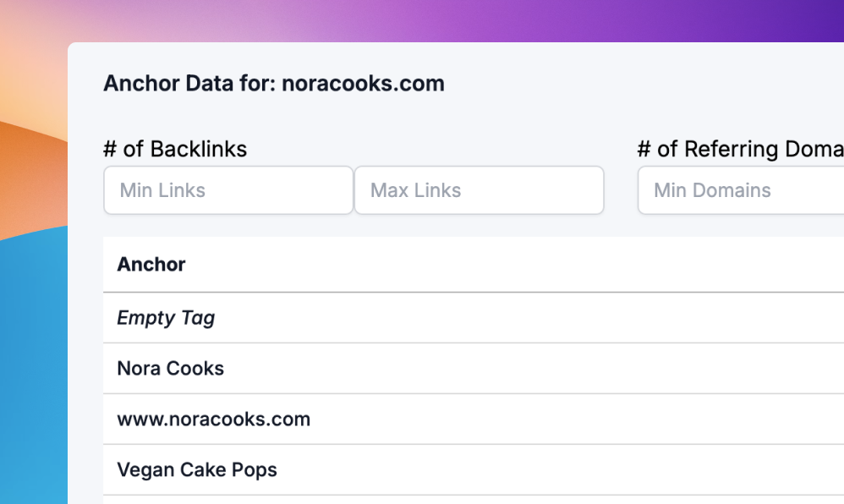
Task: Click the blank strip between filters and table
Action: 423,226
